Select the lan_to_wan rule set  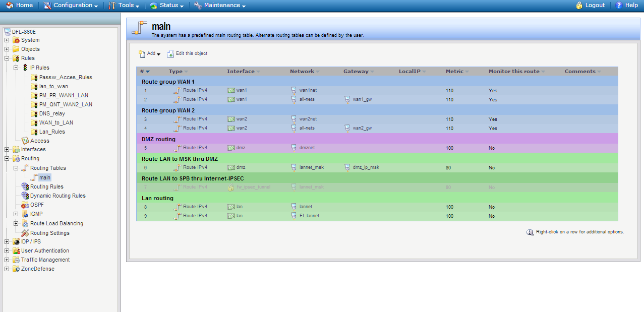pos(53,86)
